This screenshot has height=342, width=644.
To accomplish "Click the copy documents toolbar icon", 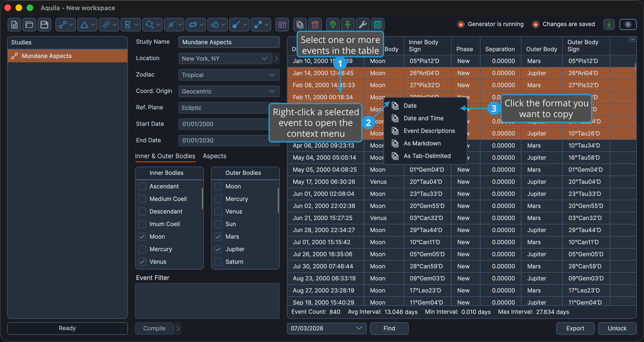I will pos(300,25).
